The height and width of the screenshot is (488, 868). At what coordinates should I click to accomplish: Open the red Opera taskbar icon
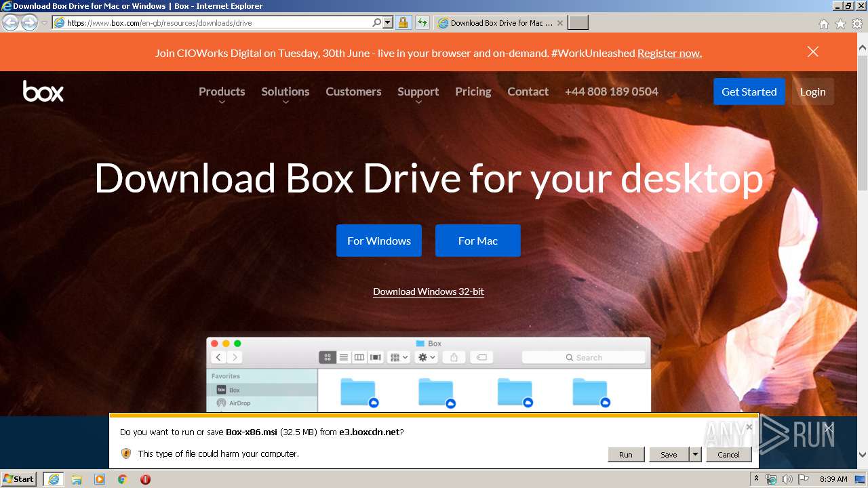145,479
